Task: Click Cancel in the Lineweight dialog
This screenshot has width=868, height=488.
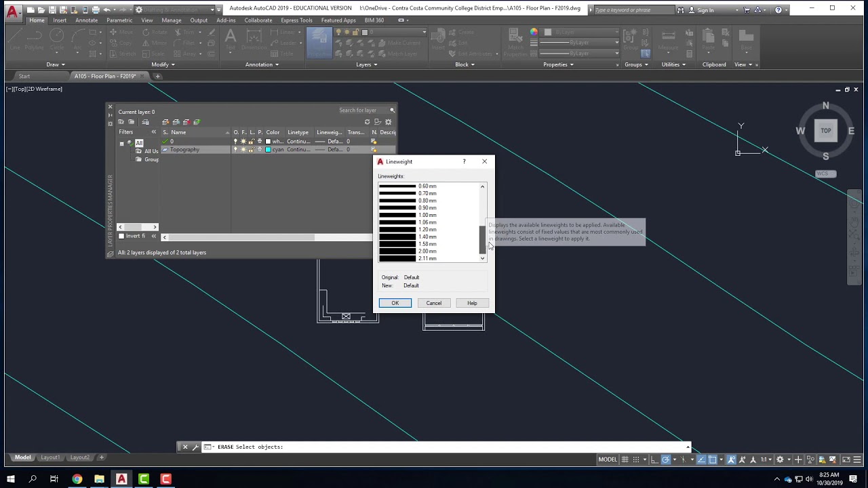Action: (x=434, y=303)
